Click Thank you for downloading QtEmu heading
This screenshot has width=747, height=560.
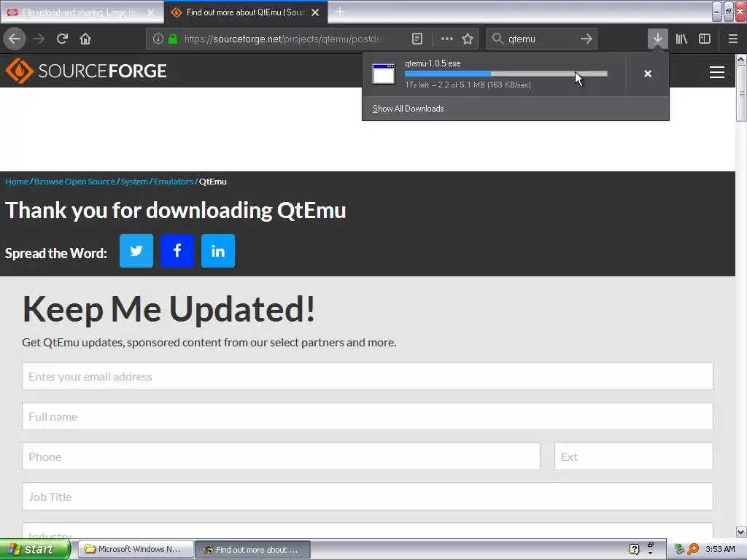click(175, 211)
